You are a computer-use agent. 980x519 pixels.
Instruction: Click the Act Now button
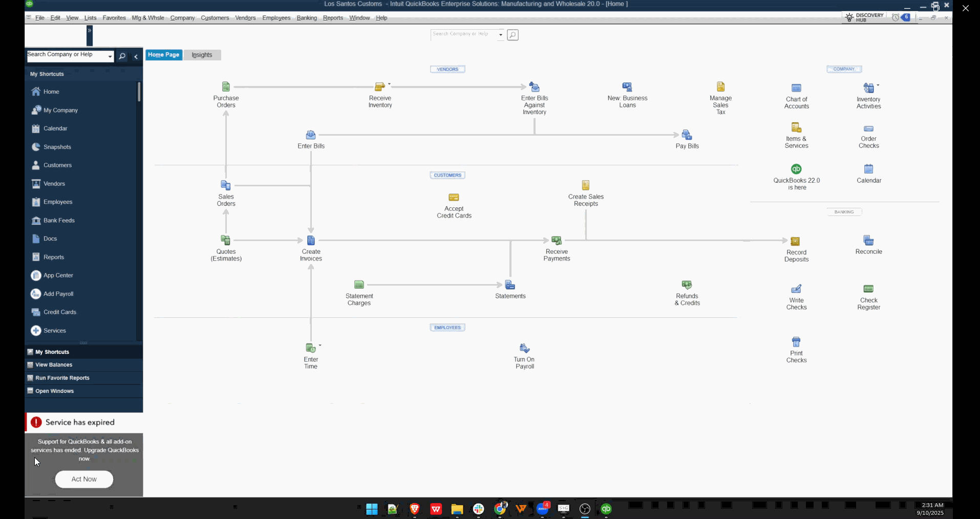pyautogui.click(x=84, y=479)
